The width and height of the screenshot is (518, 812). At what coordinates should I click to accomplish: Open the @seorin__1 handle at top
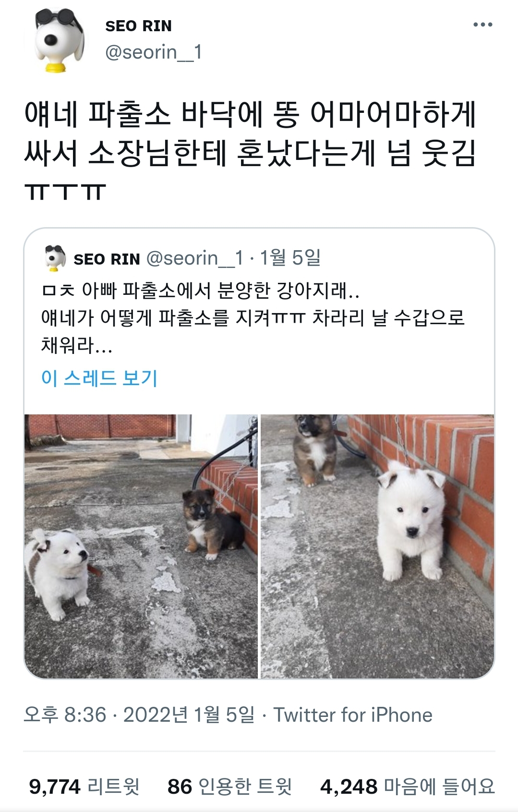pyautogui.click(x=154, y=52)
